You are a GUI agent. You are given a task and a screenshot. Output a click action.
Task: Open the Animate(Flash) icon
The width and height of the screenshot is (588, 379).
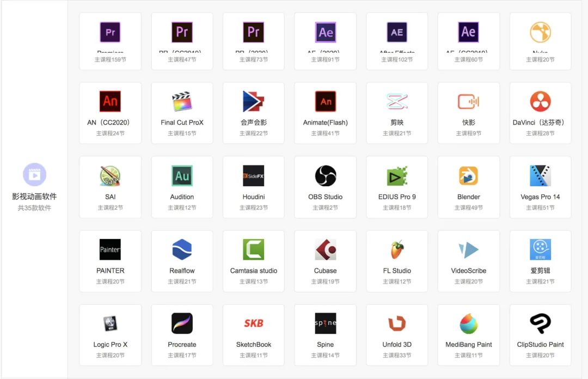click(x=326, y=101)
